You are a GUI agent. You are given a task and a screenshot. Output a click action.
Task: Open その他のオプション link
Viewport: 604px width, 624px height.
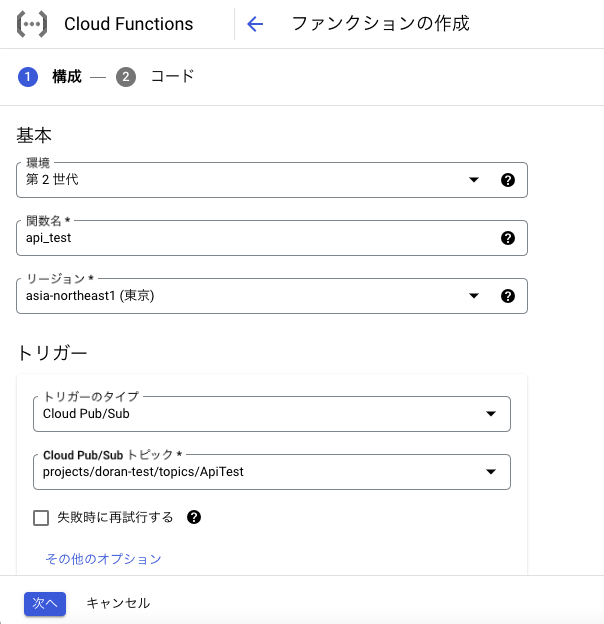(103, 559)
